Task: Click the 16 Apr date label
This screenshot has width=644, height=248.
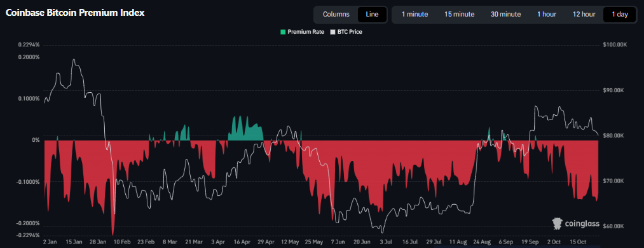Action: coord(242,242)
